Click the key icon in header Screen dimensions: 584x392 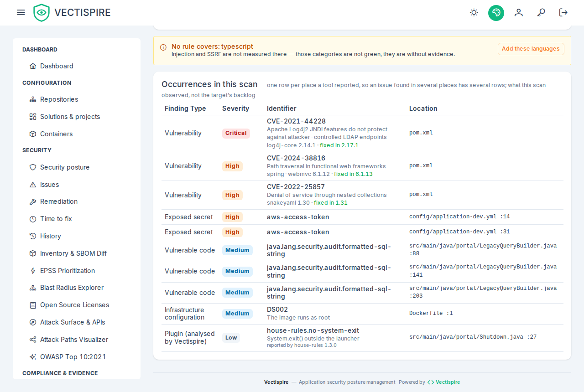point(541,13)
